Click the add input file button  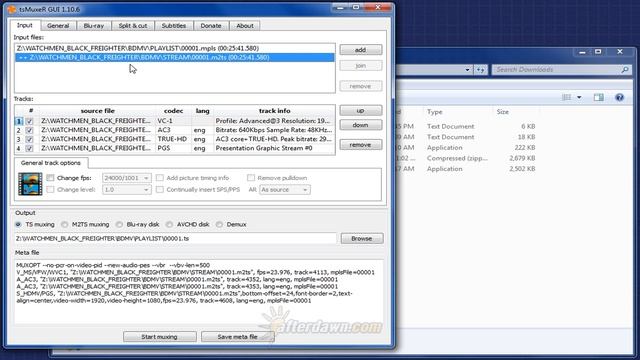click(x=360, y=50)
